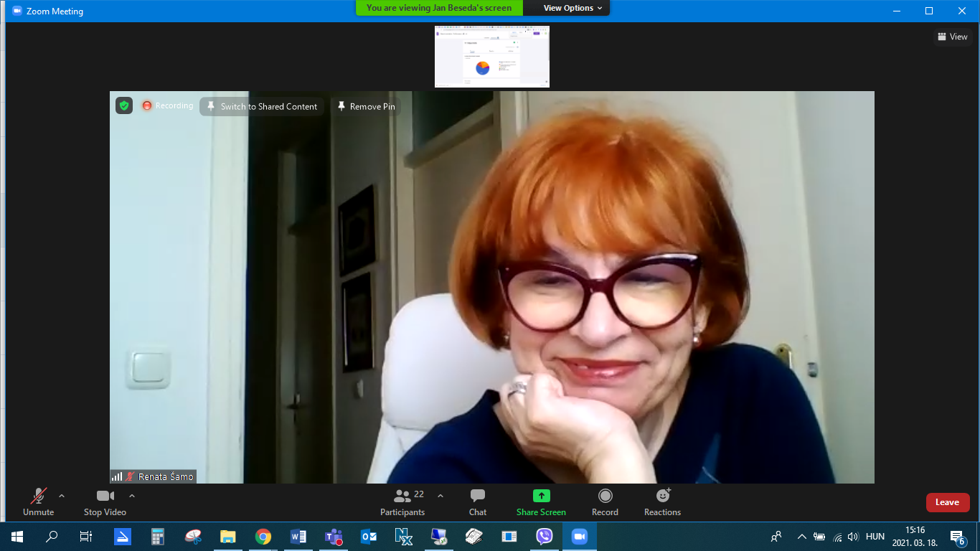
Task: Click Switch to Shared Content
Action: 262,106
